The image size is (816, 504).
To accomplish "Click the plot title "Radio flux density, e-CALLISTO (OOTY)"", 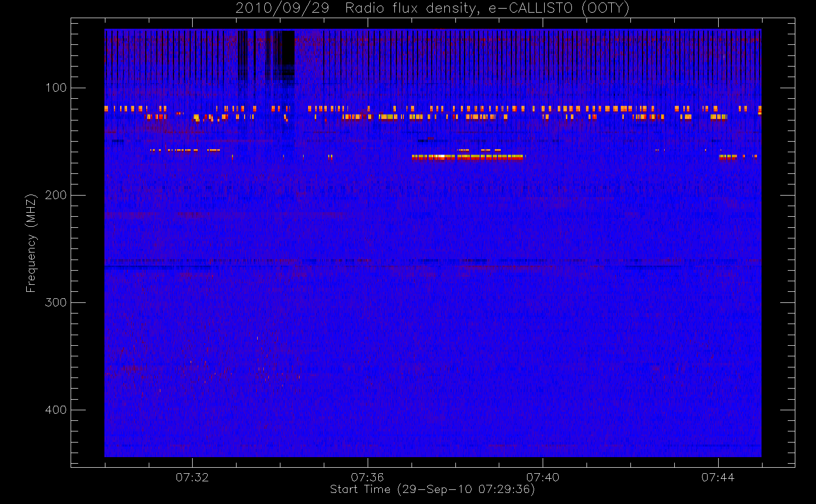I will (487, 9).
